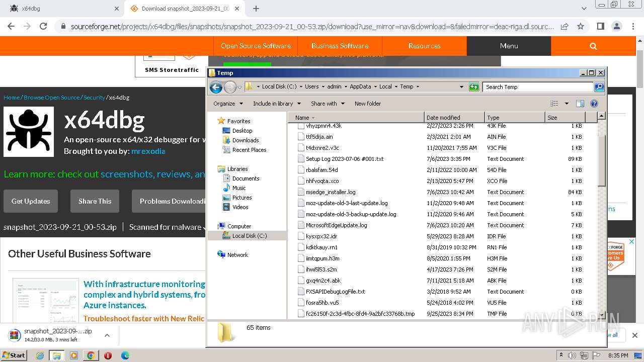The image size is (644, 362).
Task: Click the Security breadcrumb link
Action: [94, 98]
